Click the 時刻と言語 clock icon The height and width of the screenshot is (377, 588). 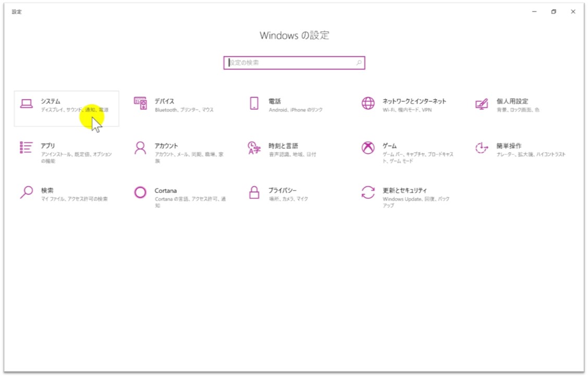click(x=254, y=148)
